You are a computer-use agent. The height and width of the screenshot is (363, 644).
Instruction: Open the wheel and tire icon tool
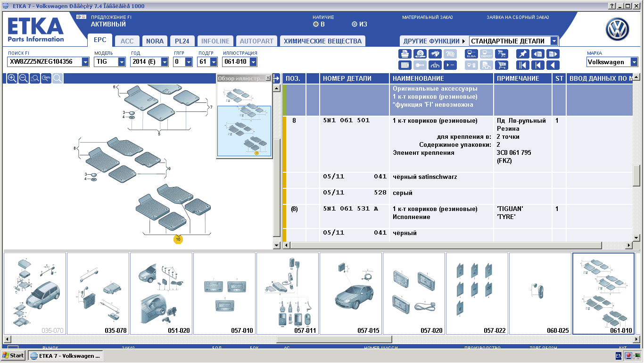420,54
